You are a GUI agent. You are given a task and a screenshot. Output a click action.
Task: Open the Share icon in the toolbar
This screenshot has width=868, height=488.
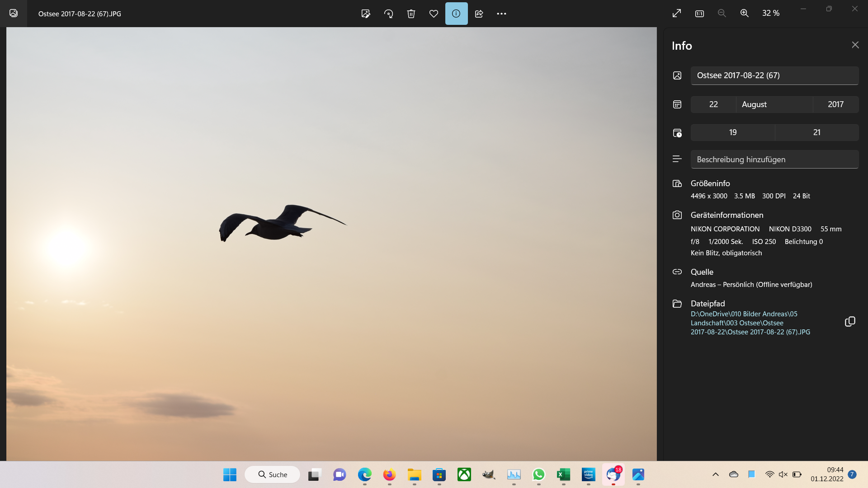tap(479, 14)
